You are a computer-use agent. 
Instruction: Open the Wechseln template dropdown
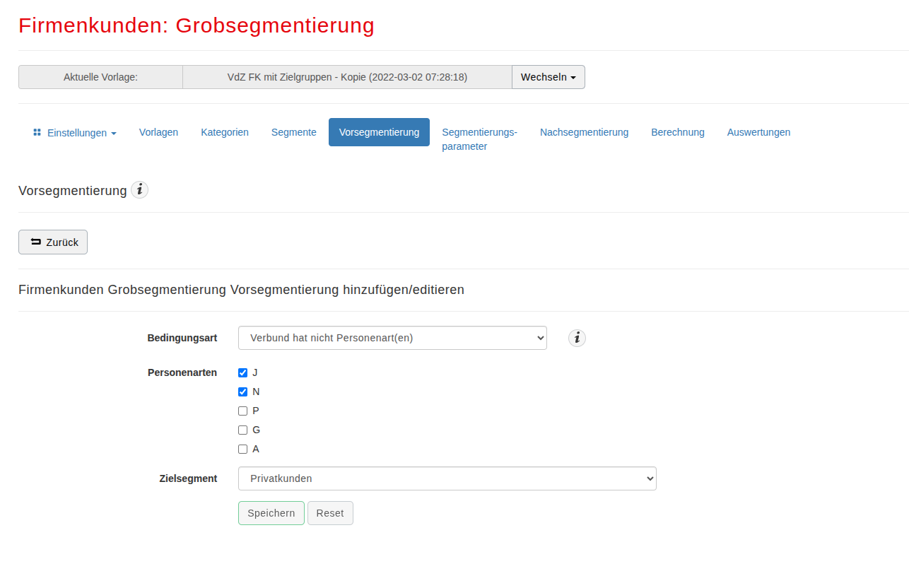point(549,77)
